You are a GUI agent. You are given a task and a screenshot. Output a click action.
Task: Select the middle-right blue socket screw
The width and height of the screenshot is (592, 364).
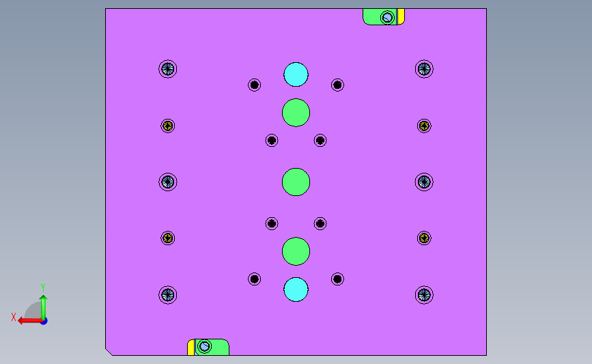tap(424, 182)
